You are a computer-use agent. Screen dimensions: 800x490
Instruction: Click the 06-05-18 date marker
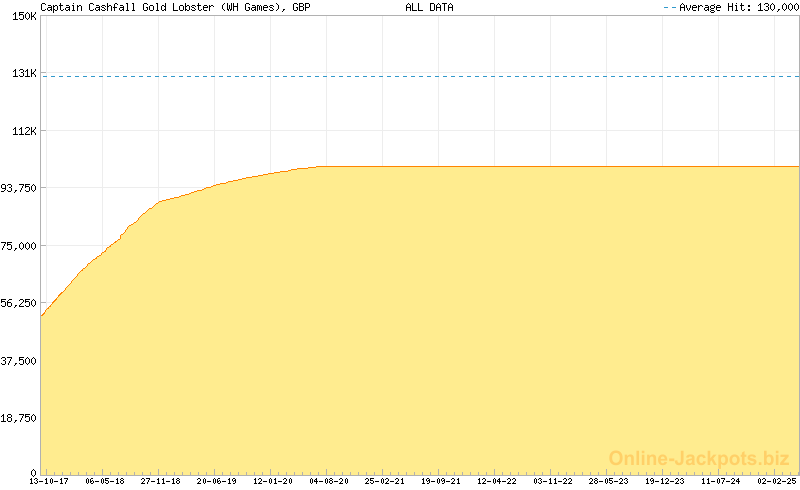tap(104, 481)
